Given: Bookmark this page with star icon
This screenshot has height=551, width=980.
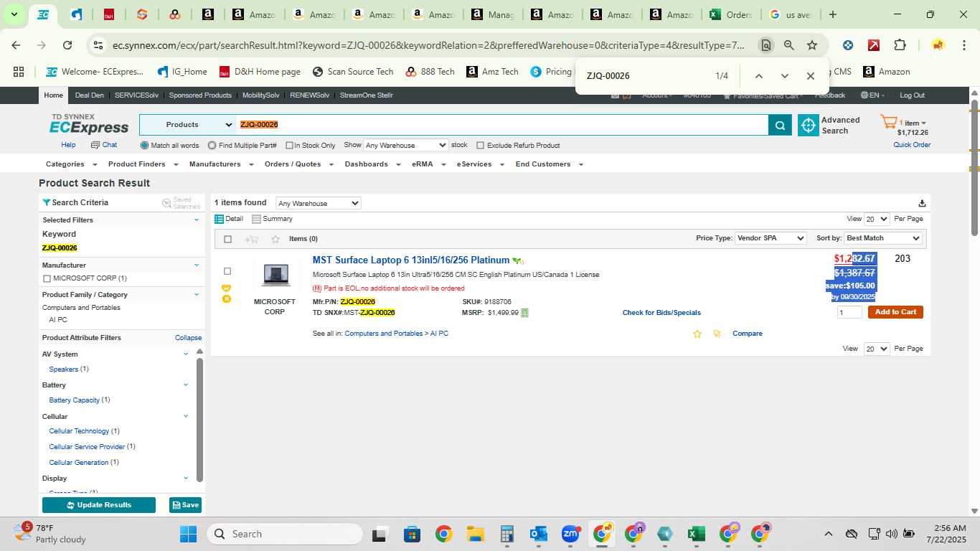Looking at the screenshot, I should click(x=812, y=45).
